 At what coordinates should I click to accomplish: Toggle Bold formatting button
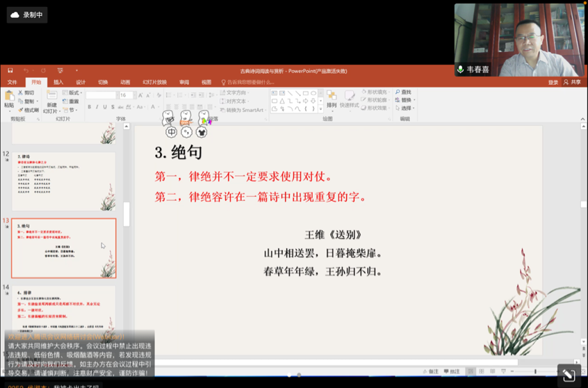click(x=90, y=107)
